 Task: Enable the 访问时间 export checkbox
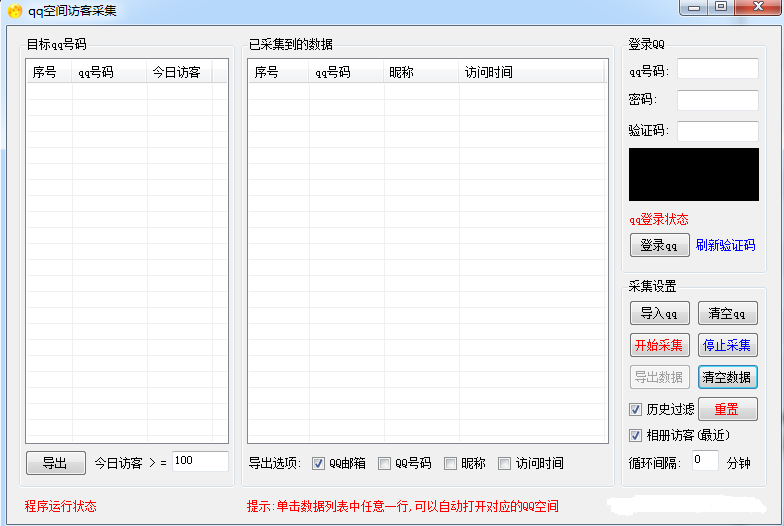[505, 463]
